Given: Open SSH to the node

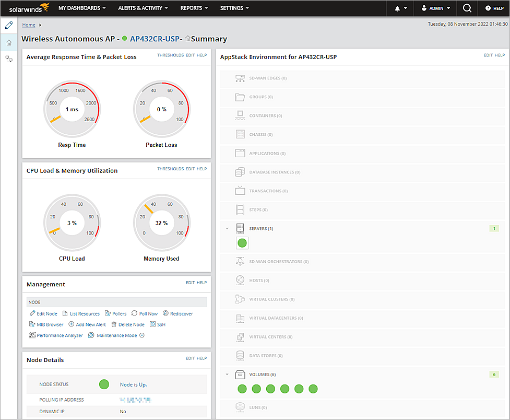Looking at the screenshot, I should 152,324.
